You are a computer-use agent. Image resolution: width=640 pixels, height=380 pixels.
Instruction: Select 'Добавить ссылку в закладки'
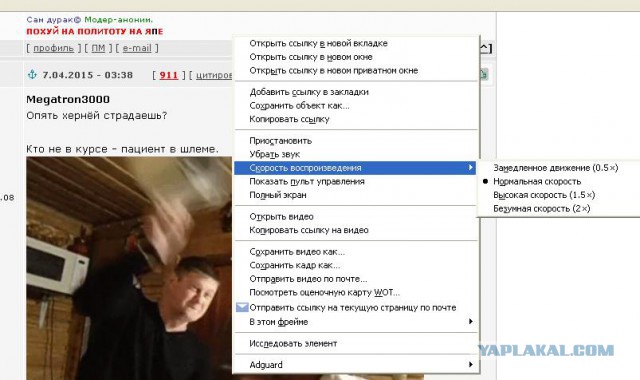point(355,92)
